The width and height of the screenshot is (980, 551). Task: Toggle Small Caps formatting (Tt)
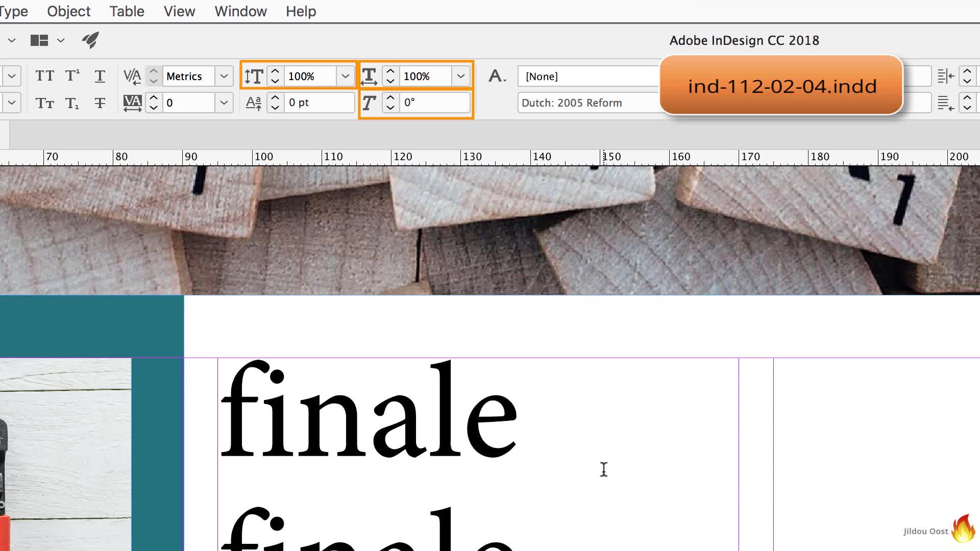point(44,103)
